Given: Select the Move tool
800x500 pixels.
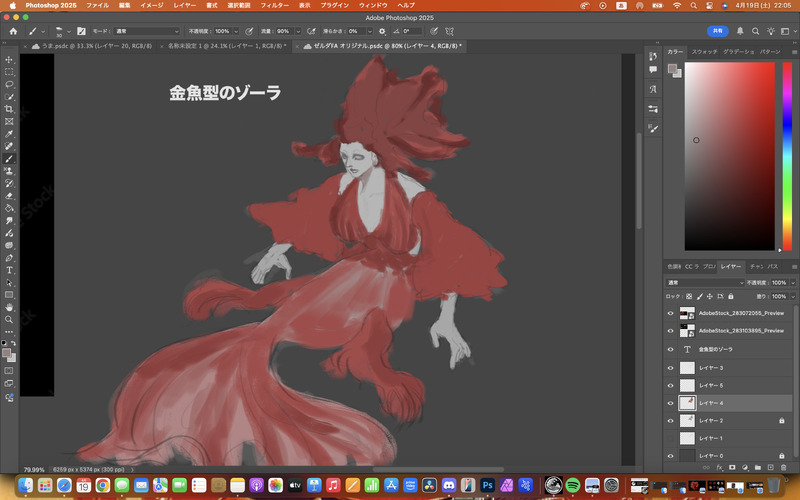Looking at the screenshot, I should coord(10,59).
